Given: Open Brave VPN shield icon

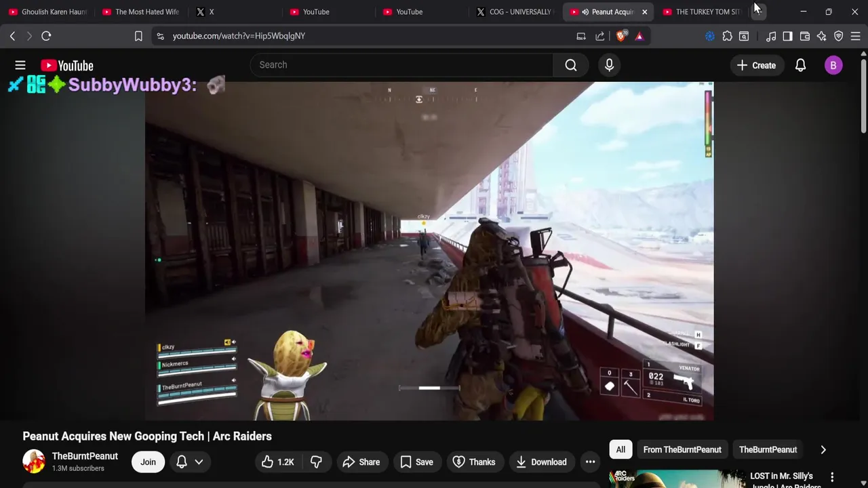Looking at the screenshot, I should pos(838,36).
